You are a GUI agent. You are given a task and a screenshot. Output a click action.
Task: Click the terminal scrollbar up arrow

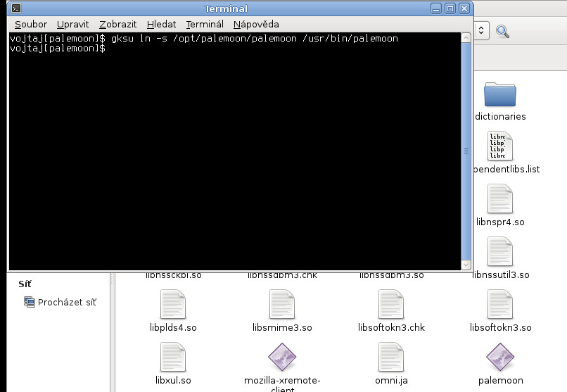click(x=466, y=37)
